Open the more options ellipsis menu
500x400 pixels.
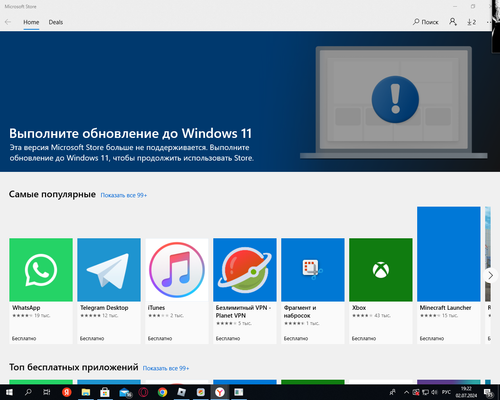tap(489, 22)
